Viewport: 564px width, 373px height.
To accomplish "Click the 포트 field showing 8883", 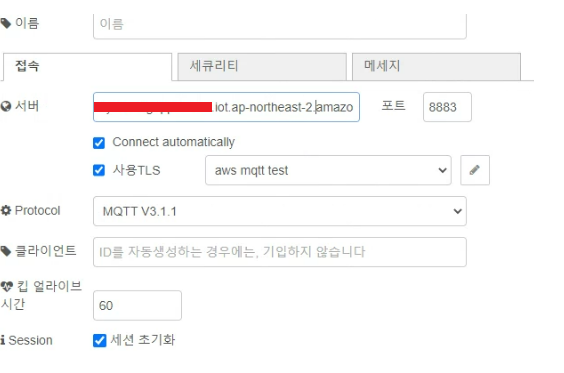I will 447,107.
